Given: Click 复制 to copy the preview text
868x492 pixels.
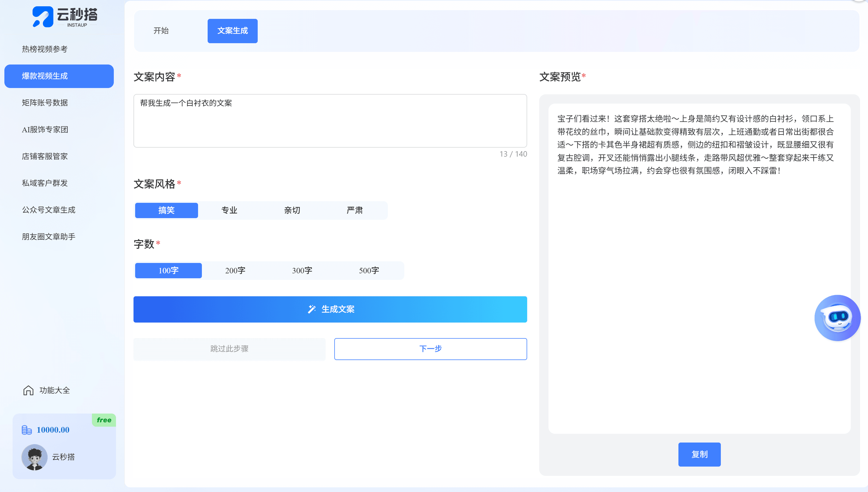Looking at the screenshot, I should (699, 454).
